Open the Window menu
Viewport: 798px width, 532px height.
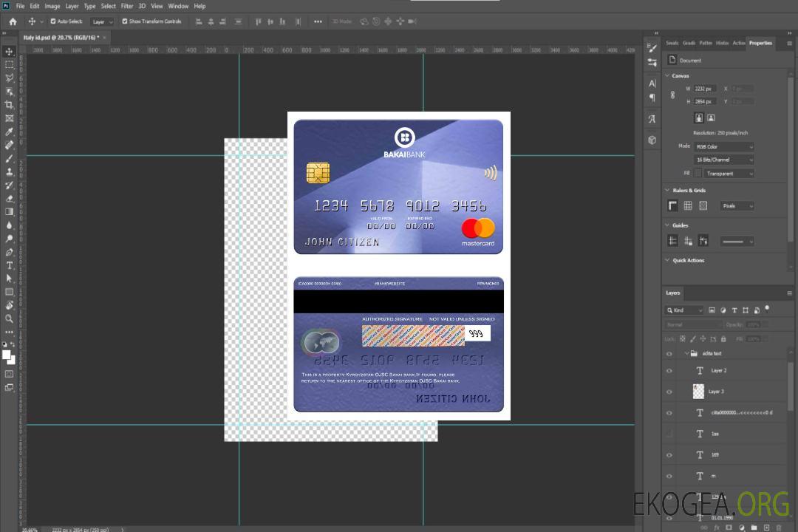coord(178,6)
